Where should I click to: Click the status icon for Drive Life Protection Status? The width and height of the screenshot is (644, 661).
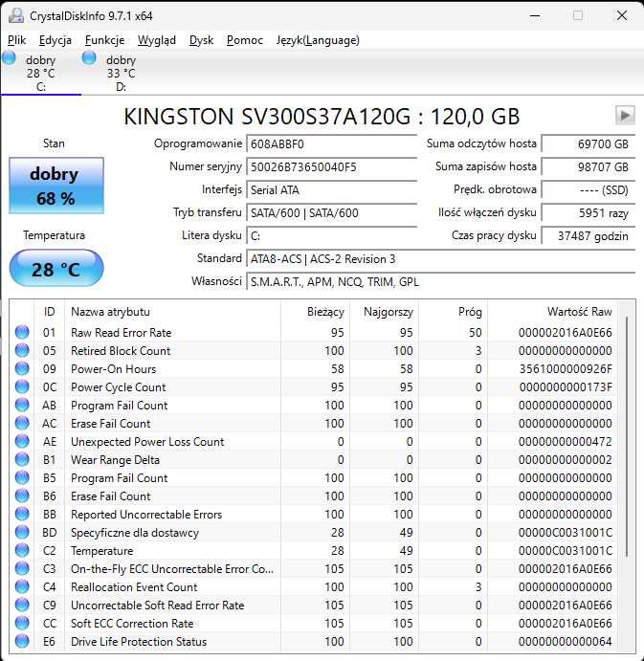click(22, 641)
